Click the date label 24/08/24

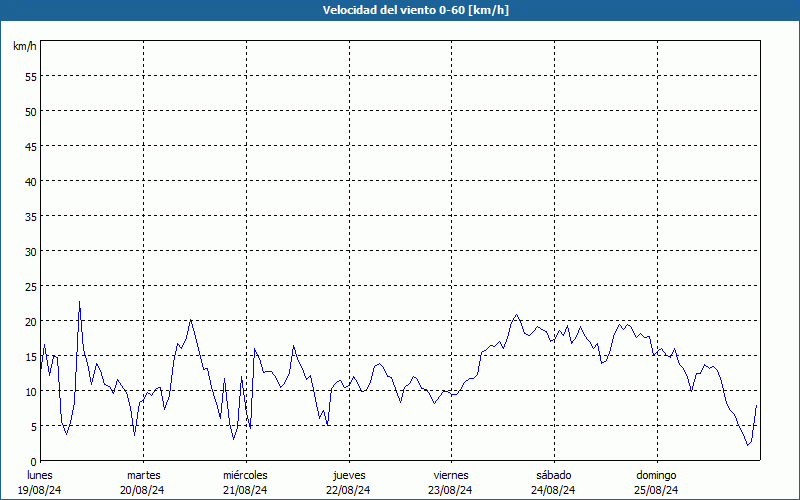[553, 490]
